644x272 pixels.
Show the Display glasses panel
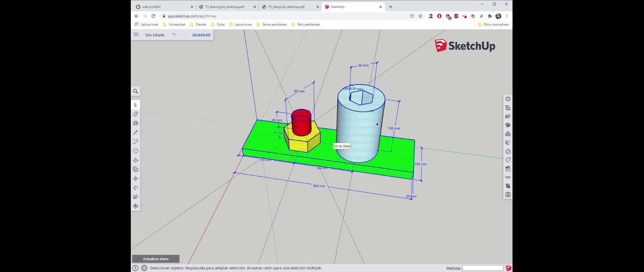[x=508, y=177]
